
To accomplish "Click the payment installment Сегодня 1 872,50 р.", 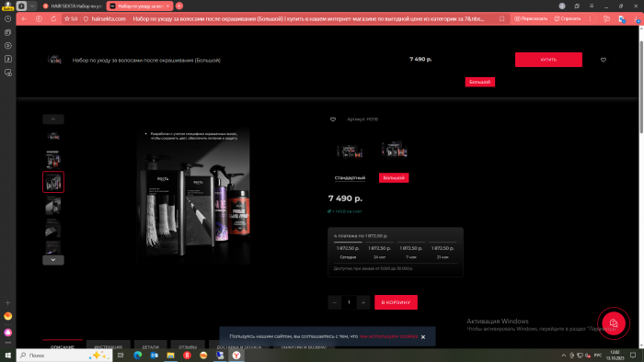I will (x=348, y=252).
